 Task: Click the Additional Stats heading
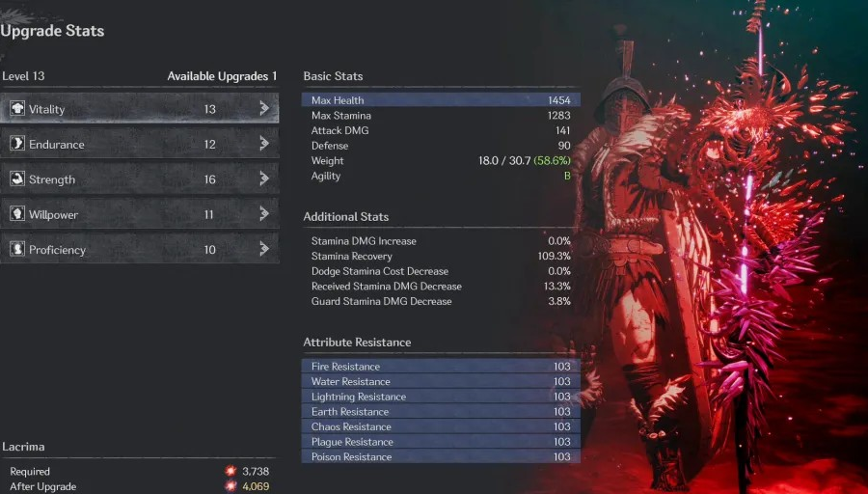click(x=345, y=216)
